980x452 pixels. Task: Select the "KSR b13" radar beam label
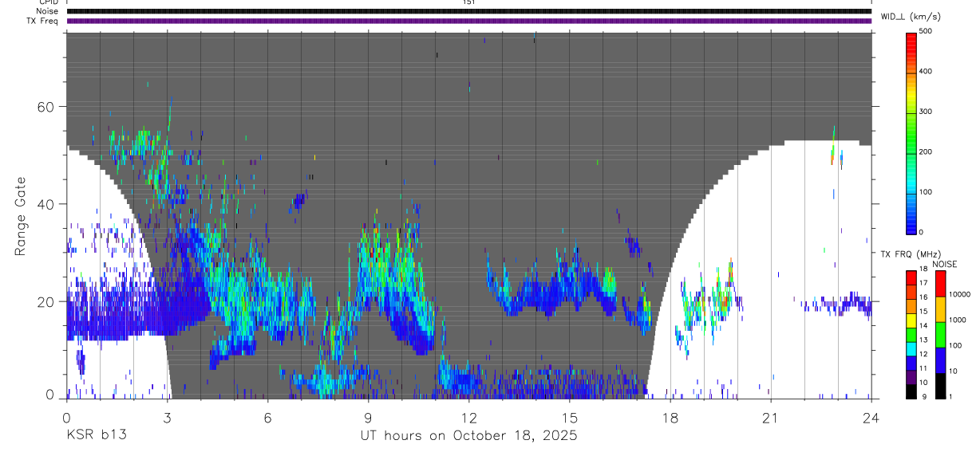(97, 435)
